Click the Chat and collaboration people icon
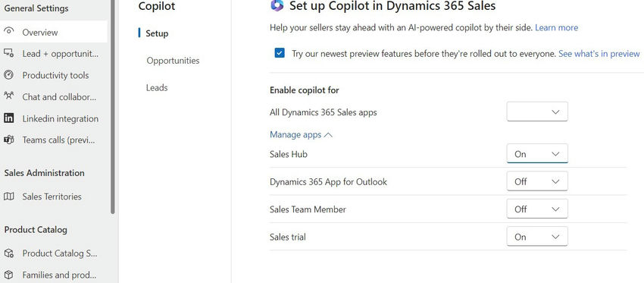This screenshot has width=644, height=283. point(8,96)
